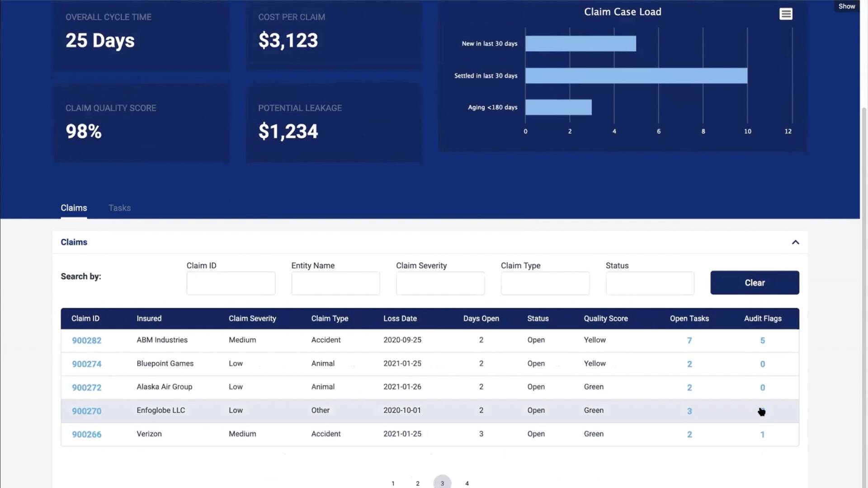868x488 pixels.
Task: Open the Status filter box
Action: click(x=650, y=283)
